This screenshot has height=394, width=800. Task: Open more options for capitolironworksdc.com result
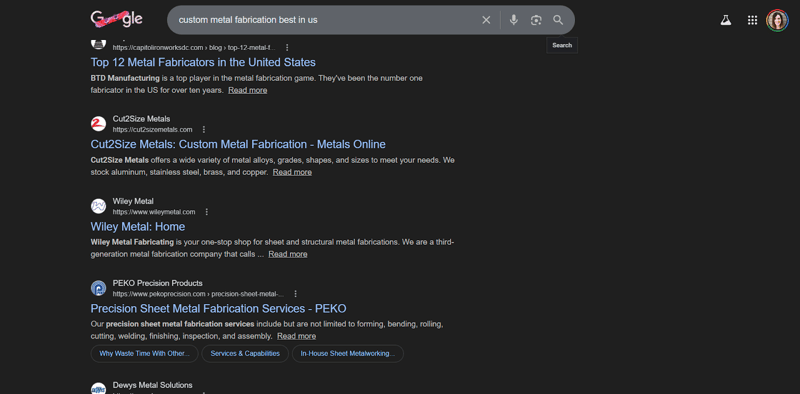[x=287, y=47]
